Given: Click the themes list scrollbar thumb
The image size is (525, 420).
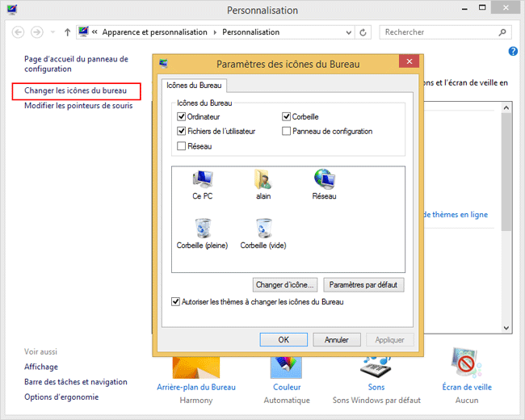Looking at the screenshot, I should [x=506, y=172].
